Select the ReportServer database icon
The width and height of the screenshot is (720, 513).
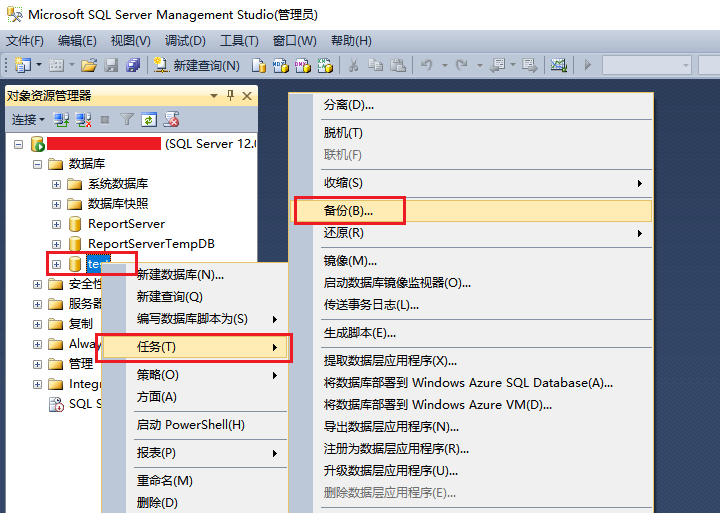pos(75,224)
